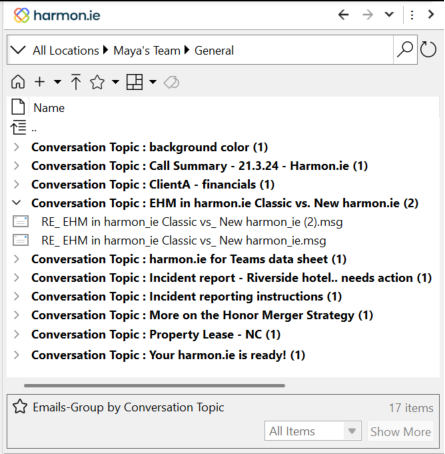Click the 17 items count
Image resolution: width=445 pixels, height=454 pixels.
(x=411, y=408)
